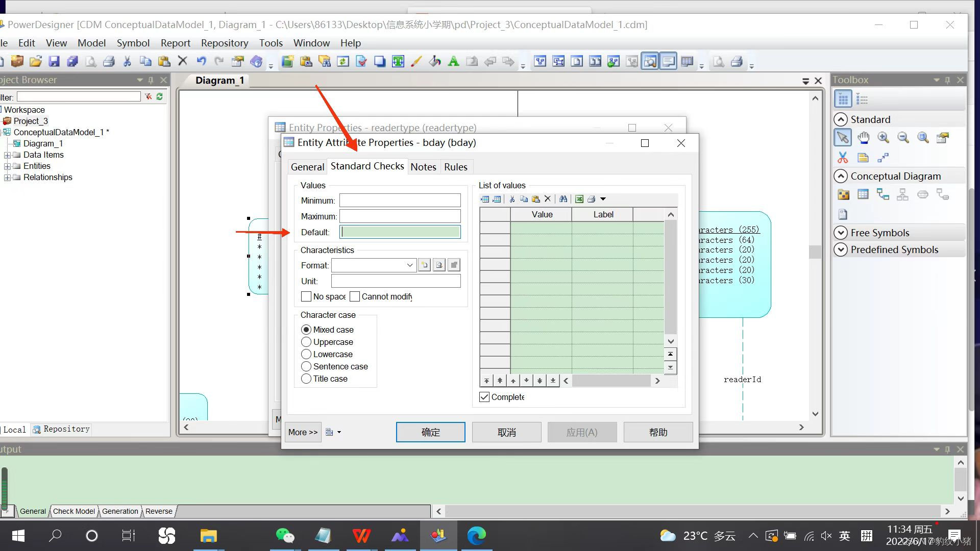Switch Toolbox to large icon view
The width and height of the screenshot is (980, 551).
click(843, 99)
